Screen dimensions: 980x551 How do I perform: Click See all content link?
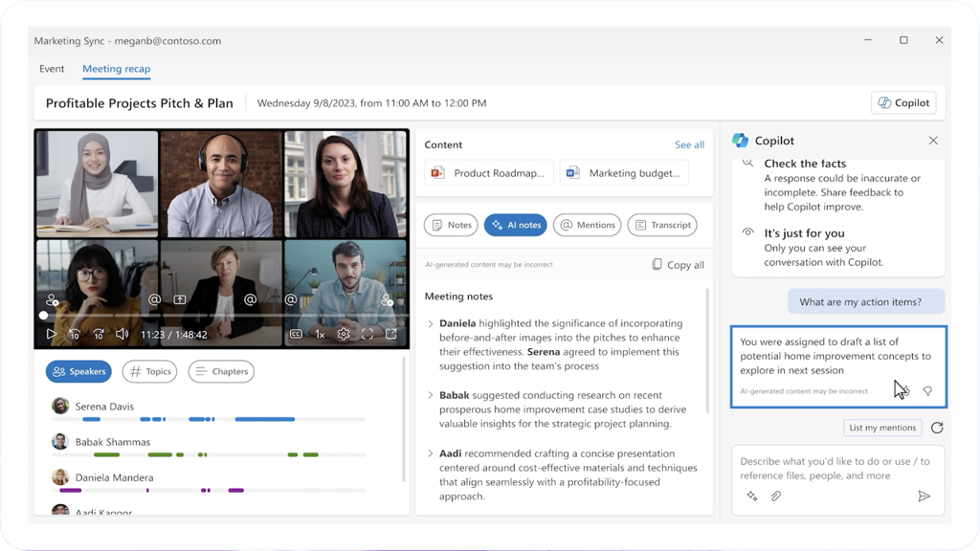pyautogui.click(x=689, y=144)
